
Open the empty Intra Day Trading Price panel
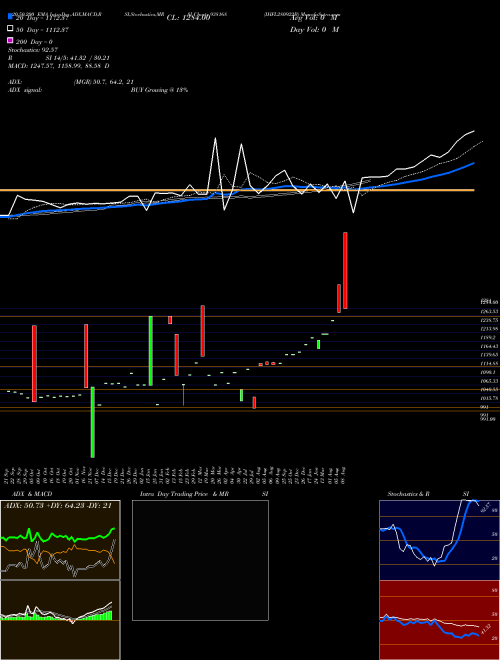click(200, 560)
